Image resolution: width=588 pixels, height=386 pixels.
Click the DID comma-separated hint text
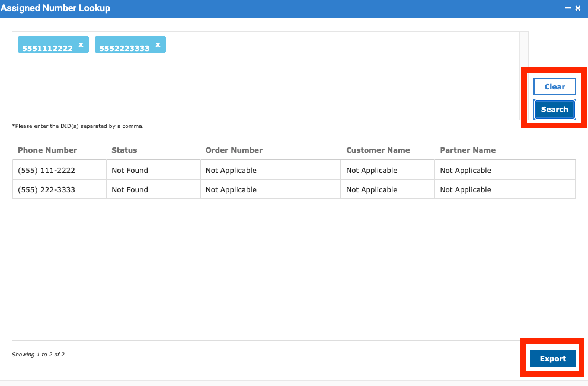[78, 126]
